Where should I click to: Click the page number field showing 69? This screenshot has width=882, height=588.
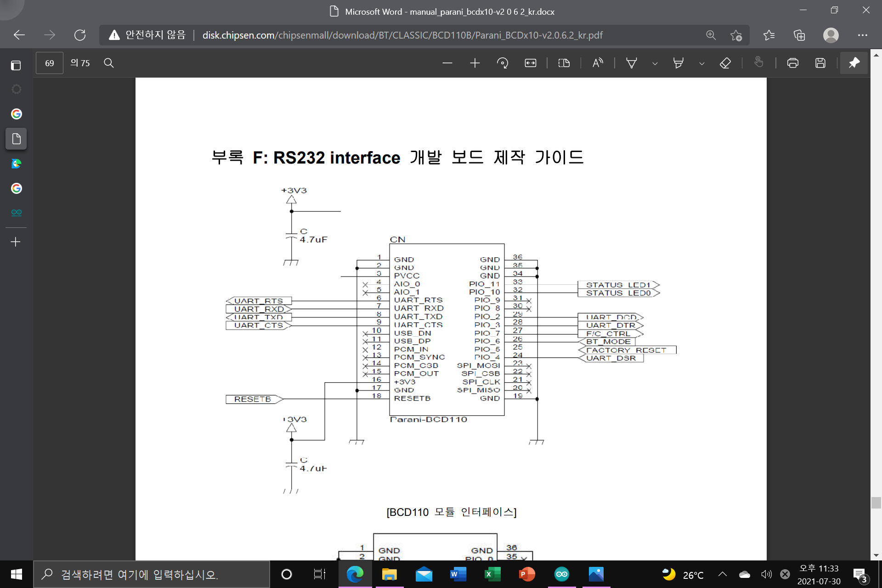click(49, 63)
